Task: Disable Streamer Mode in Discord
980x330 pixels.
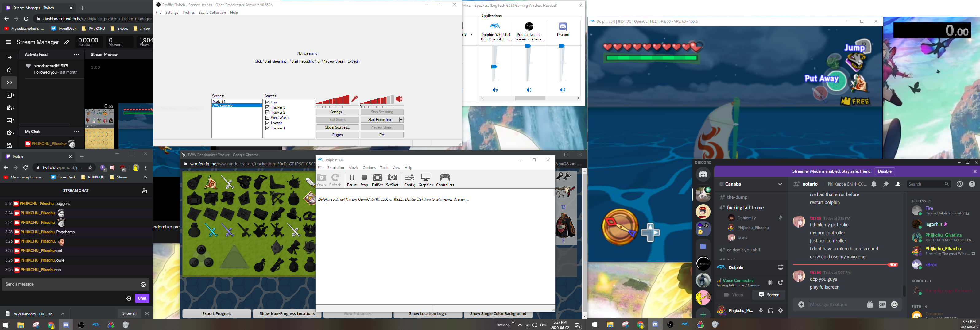Action: tap(885, 171)
